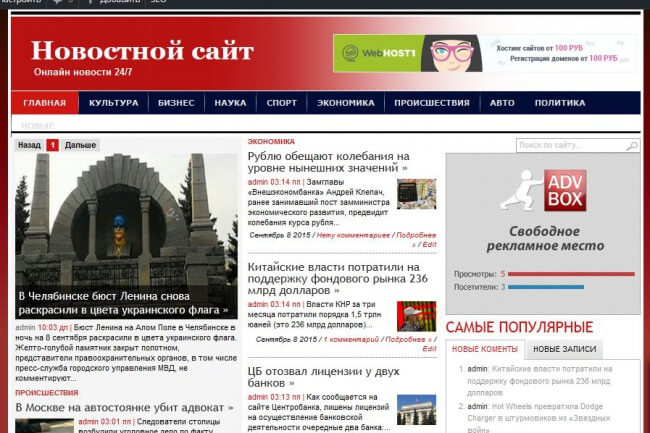Open second popular comment about Hot Wheels

click(x=539, y=418)
